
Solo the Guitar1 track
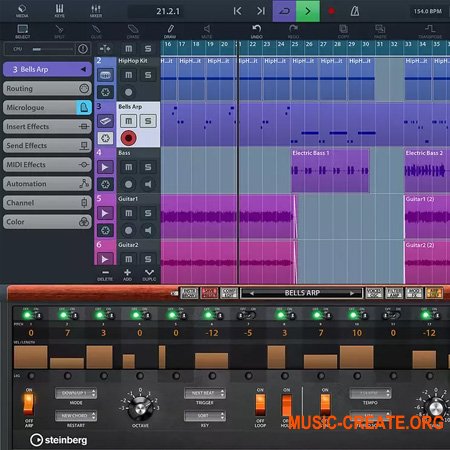tap(148, 213)
